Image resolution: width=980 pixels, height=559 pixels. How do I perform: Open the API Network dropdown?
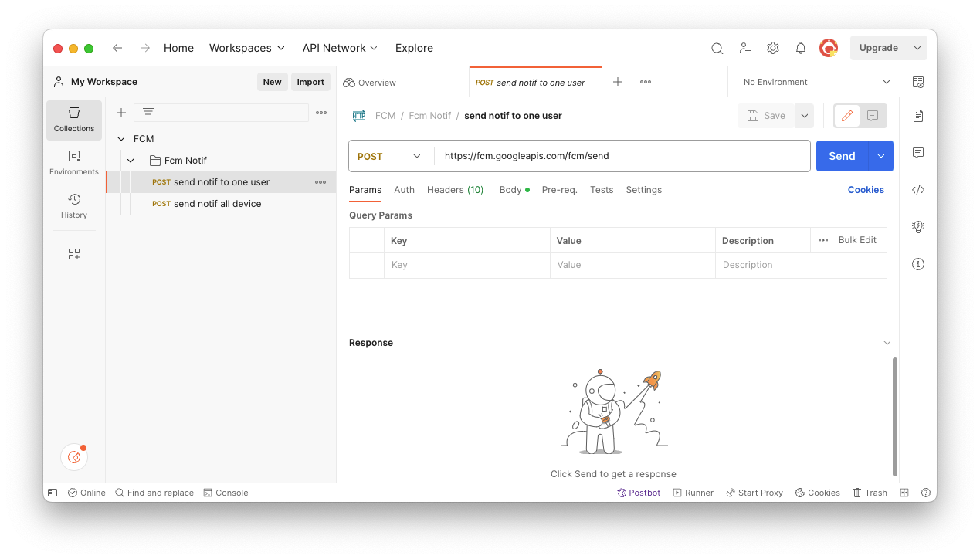pyautogui.click(x=340, y=48)
